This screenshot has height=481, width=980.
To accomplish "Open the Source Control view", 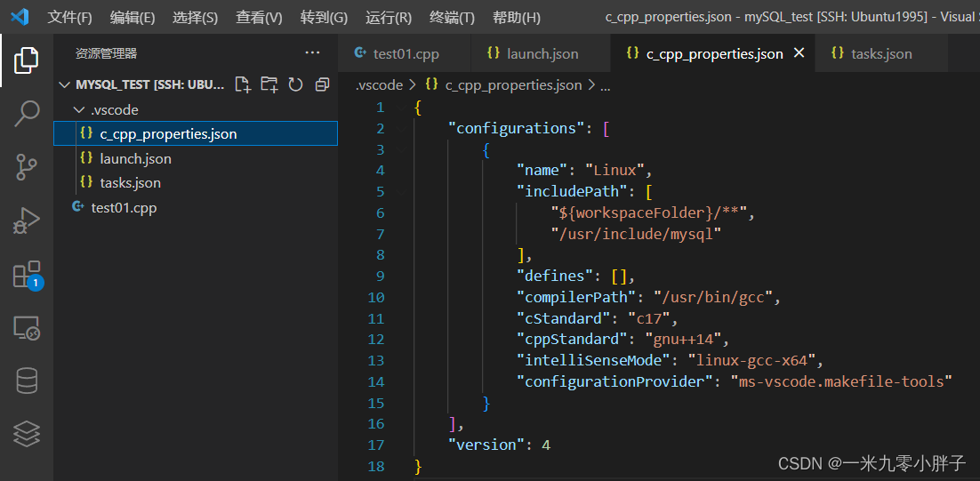I will [x=27, y=167].
